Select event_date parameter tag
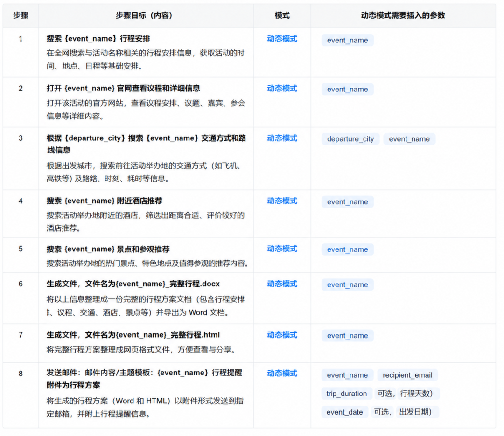 pos(344,412)
